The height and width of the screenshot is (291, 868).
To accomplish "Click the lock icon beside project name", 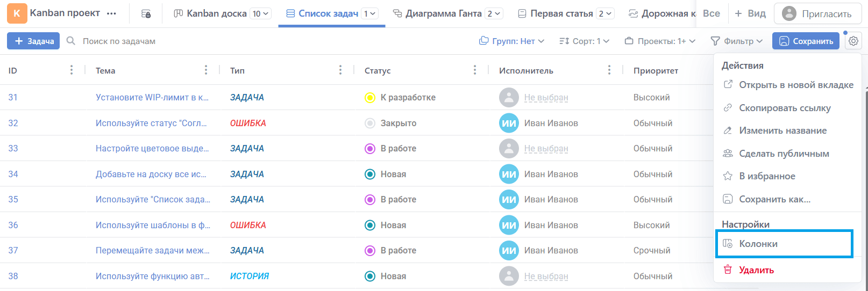I will pyautogui.click(x=146, y=13).
